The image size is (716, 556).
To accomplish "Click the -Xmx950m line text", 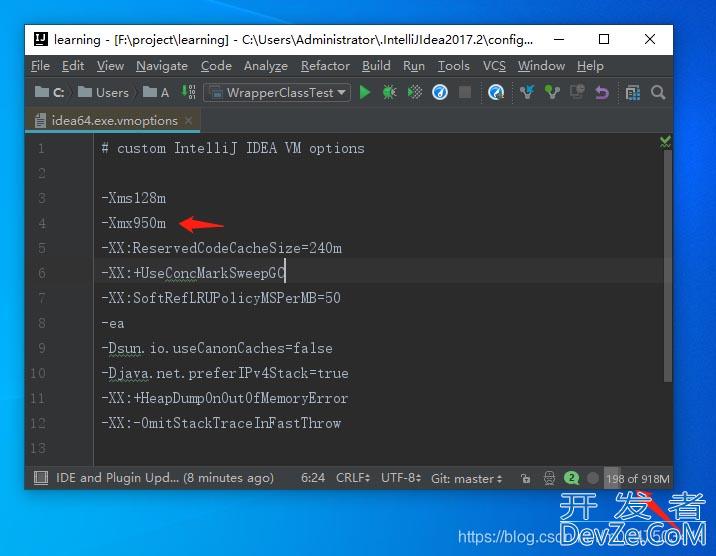I will (133, 223).
